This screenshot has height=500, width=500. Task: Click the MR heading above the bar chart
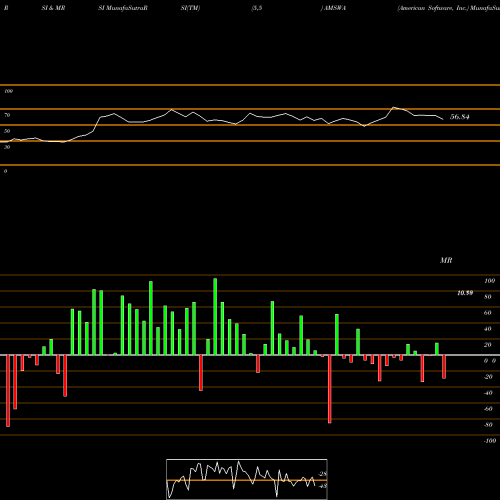pos(446,260)
